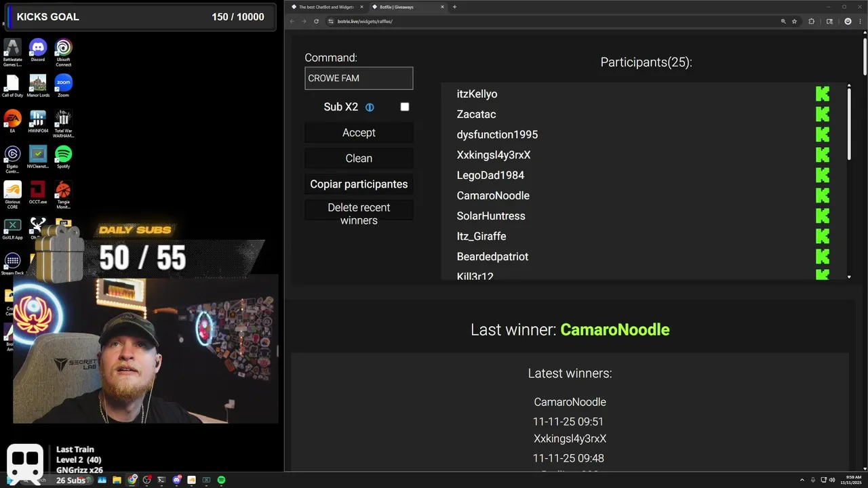Click the browser address bar URL
Viewport: 868px width, 488px height.
click(x=365, y=21)
